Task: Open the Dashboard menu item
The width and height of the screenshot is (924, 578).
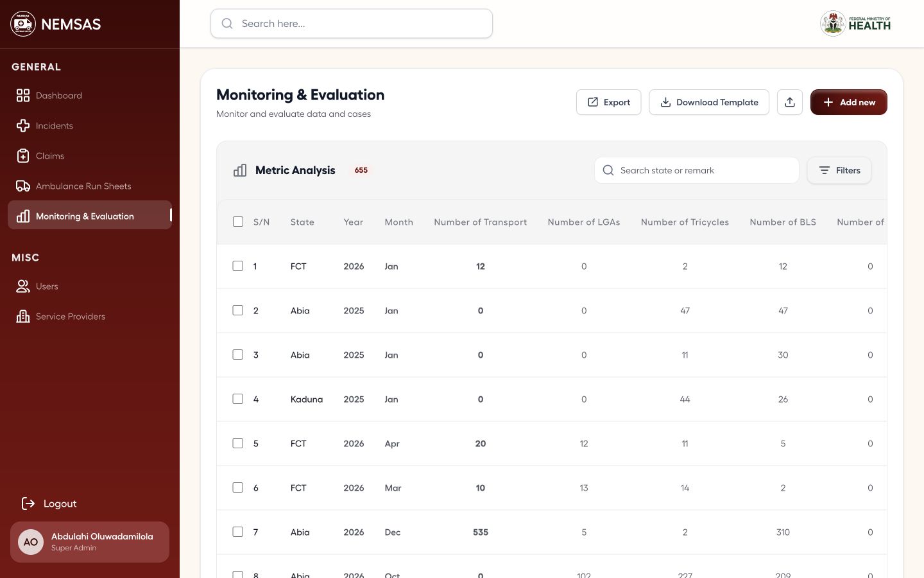Action: 90,96
